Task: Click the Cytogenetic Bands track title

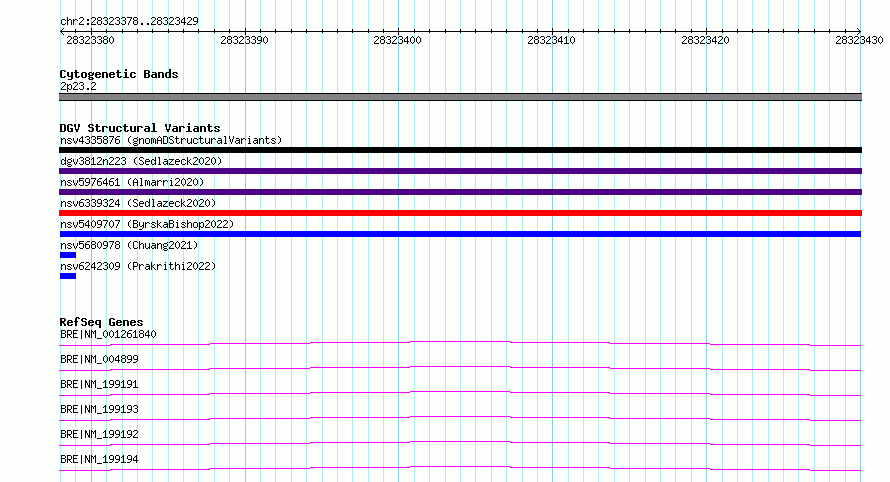Action: pyautogui.click(x=119, y=74)
